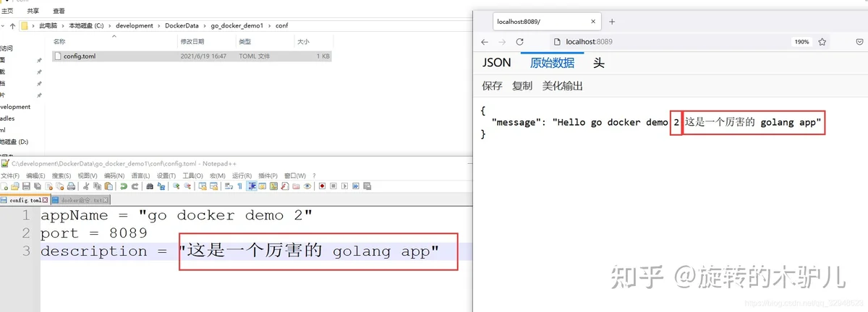This screenshot has height=312, width=868.
Task: Open 设置(T) menu in Notepad++
Action: (166, 175)
